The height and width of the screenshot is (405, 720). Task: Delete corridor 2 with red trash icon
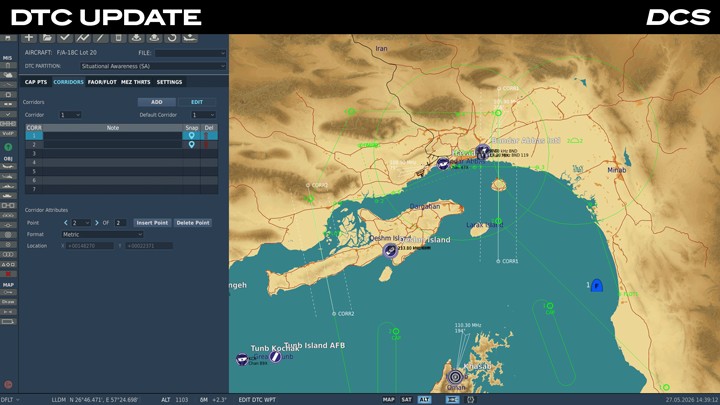pos(207,145)
